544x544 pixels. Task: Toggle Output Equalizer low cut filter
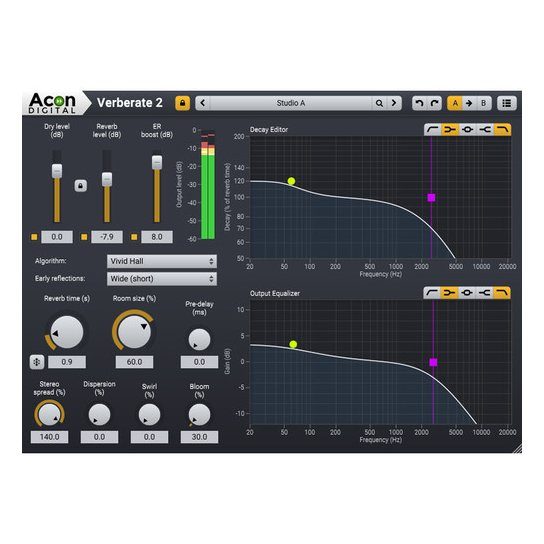[x=432, y=293]
